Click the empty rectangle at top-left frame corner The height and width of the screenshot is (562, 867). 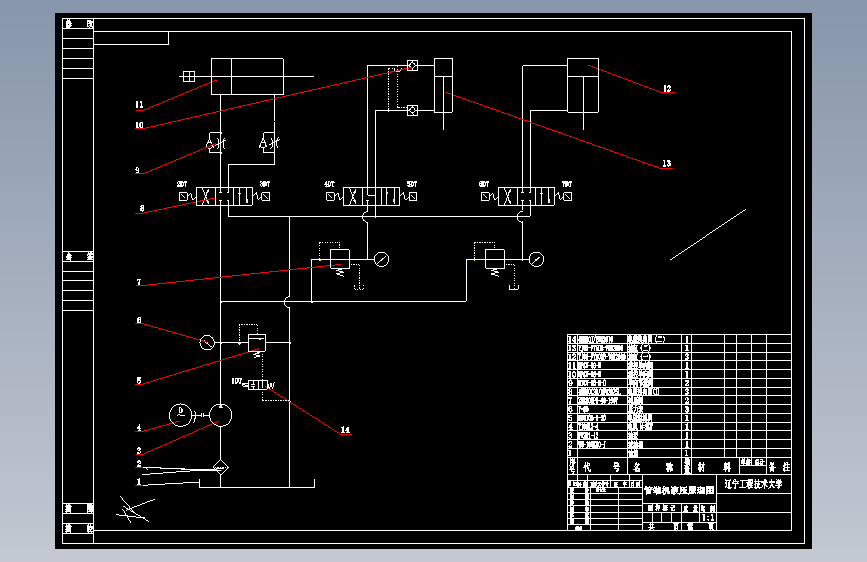131,38
